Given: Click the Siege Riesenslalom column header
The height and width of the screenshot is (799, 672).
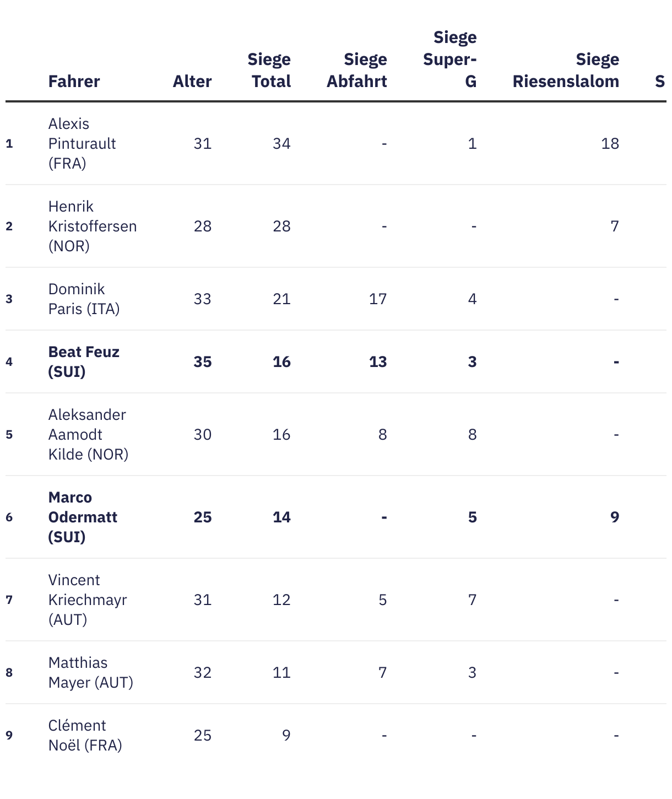Looking at the screenshot, I should (x=566, y=71).
